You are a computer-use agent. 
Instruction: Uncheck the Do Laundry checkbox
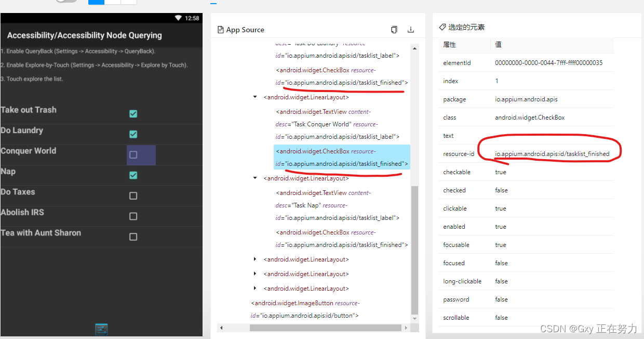133,134
